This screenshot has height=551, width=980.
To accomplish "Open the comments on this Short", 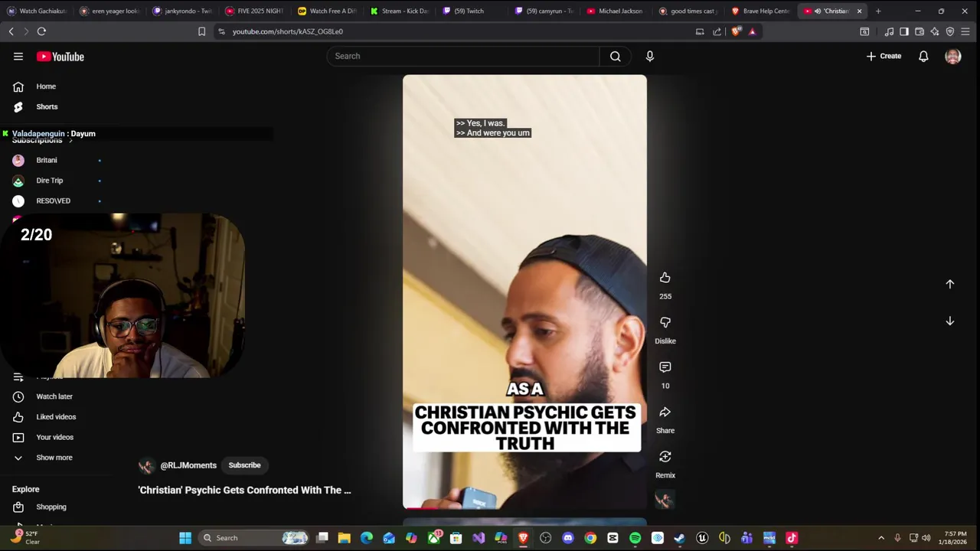I will tap(665, 367).
